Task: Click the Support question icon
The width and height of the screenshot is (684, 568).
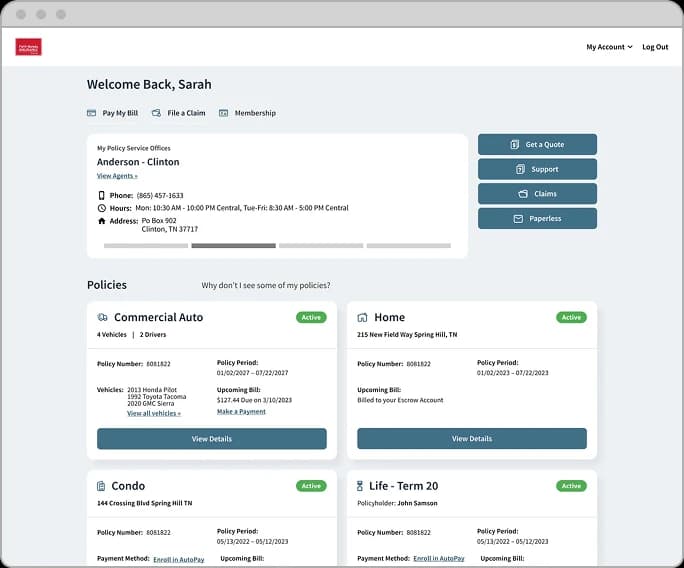Action: click(520, 169)
